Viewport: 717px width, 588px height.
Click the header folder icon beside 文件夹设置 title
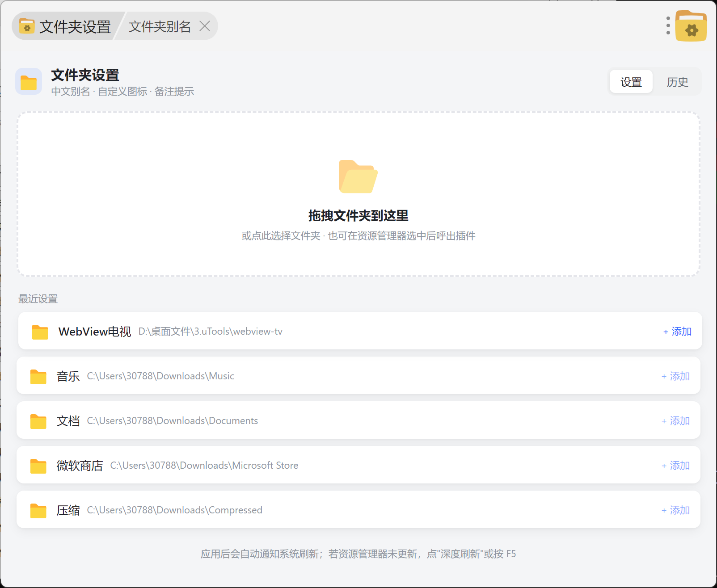click(x=29, y=81)
